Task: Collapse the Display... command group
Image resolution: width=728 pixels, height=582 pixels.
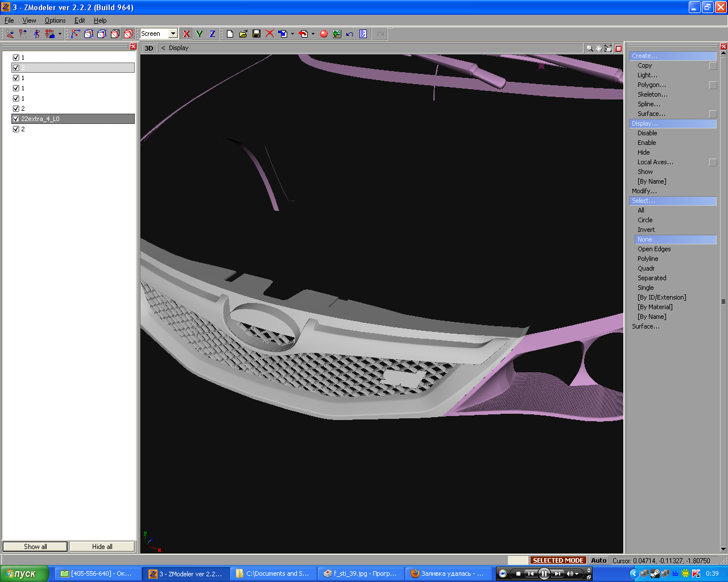Action: click(x=673, y=124)
